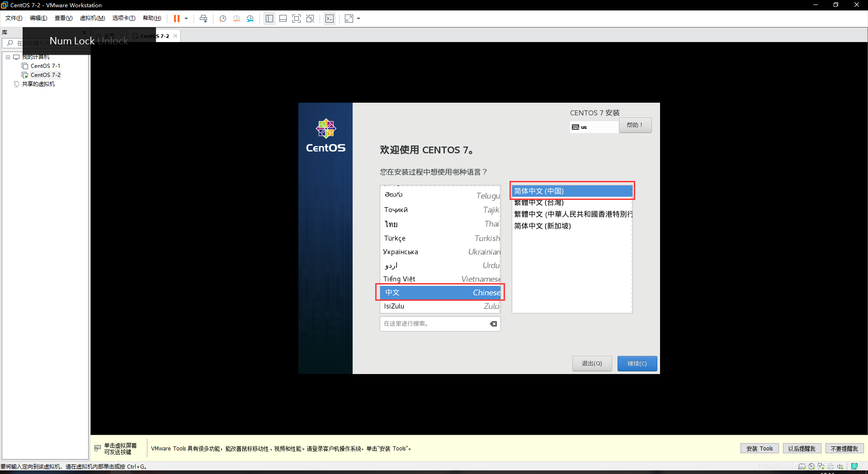868x474 pixels.
Task: Open the 虚拟机(M) menu
Action: [92, 18]
